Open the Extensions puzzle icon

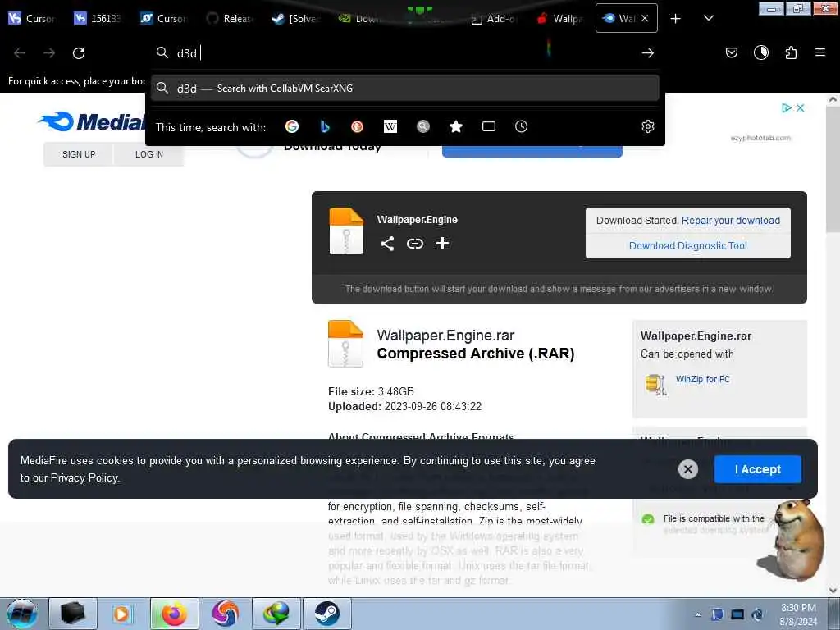pyautogui.click(x=791, y=52)
